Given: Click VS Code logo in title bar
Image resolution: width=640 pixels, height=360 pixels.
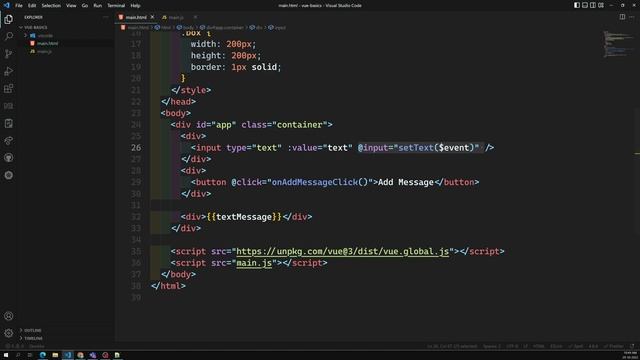Looking at the screenshot, I should 6,5.
